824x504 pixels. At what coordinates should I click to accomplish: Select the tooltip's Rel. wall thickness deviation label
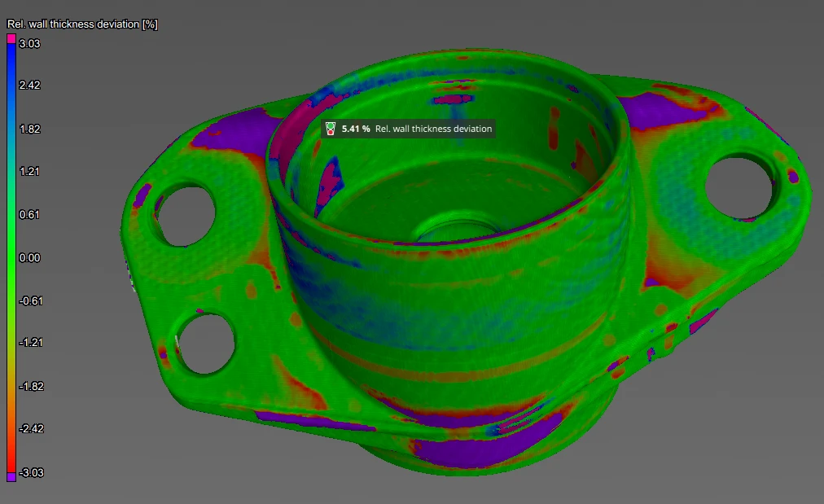pos(433,129)
